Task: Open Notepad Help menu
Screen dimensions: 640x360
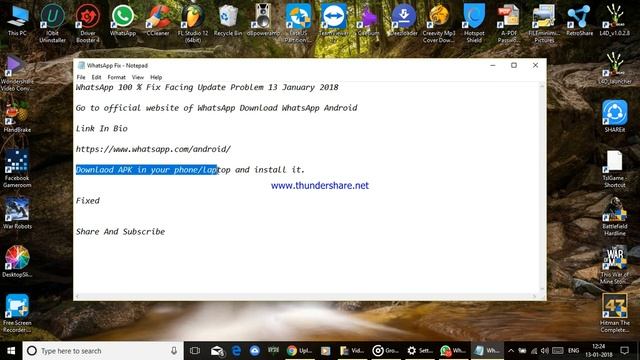Action: click(x=156, y=77)
